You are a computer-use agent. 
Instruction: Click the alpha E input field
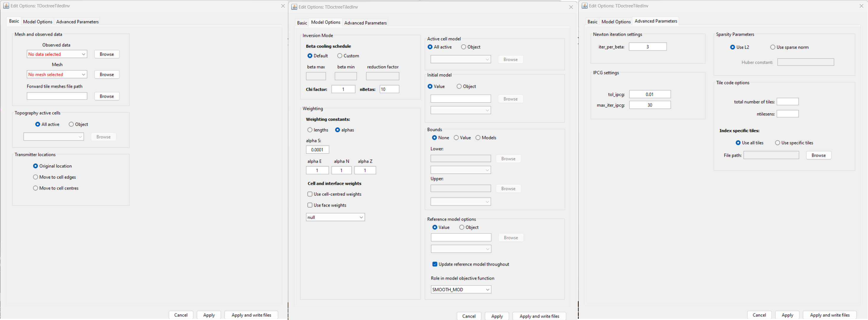[x=318, y=170]
